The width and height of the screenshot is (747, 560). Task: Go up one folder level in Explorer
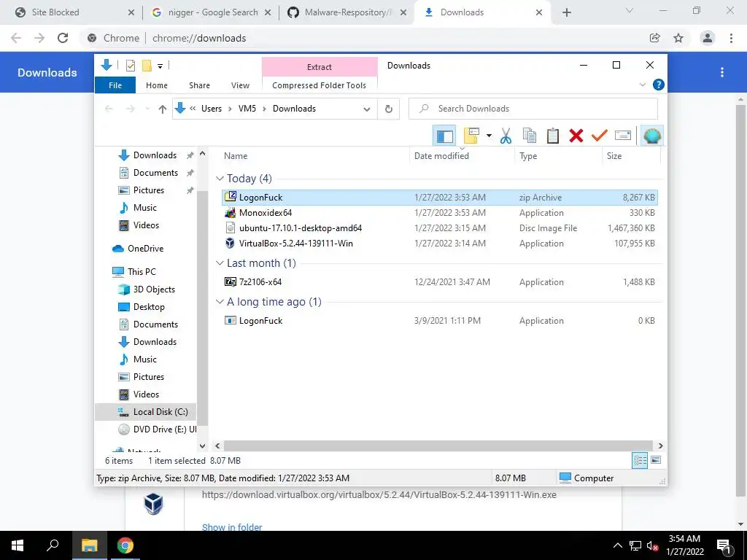coord(163,109)
